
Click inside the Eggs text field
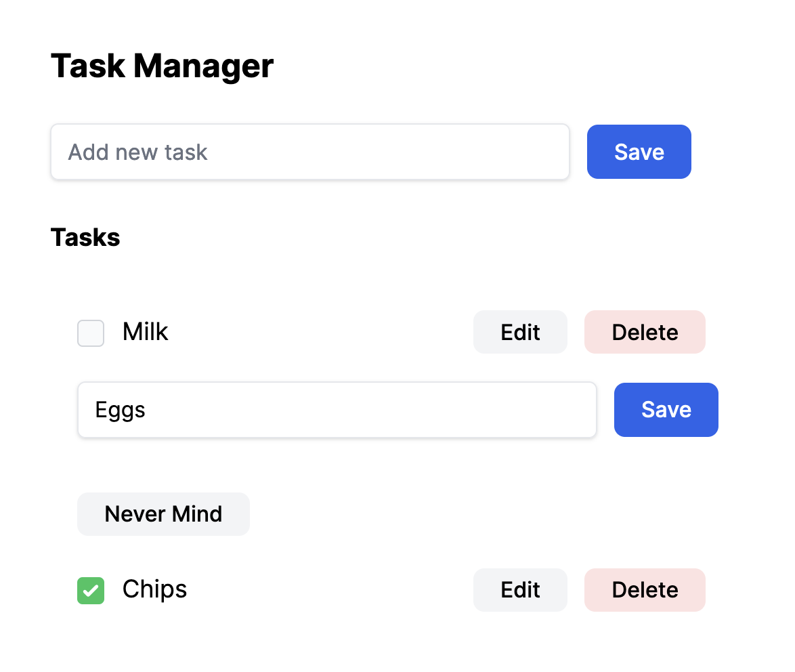337,409
